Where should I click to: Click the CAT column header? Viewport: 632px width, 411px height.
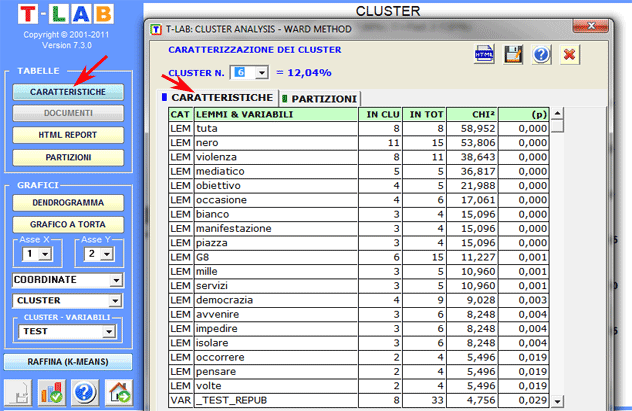tap(181, 114)
